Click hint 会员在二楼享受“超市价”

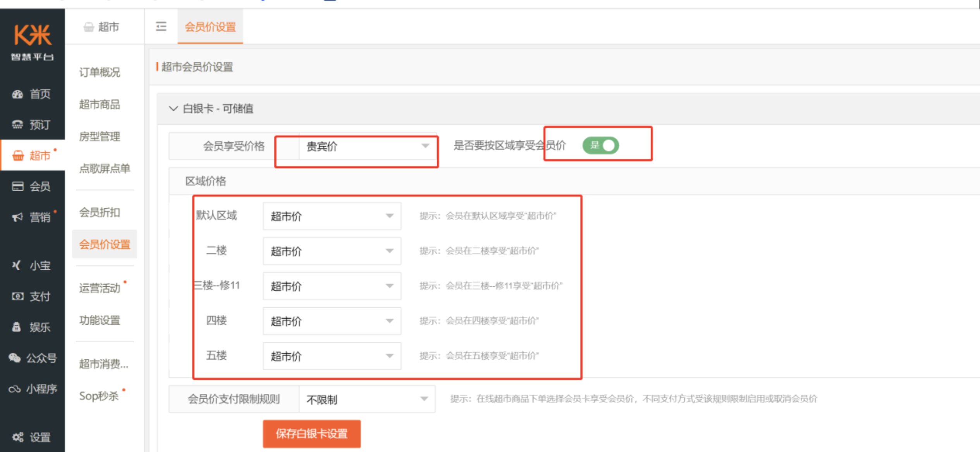pyautogui.click(x=492, y=251)
